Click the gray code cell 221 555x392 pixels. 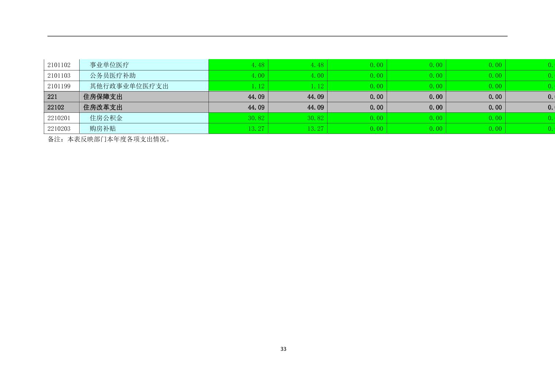53,97
